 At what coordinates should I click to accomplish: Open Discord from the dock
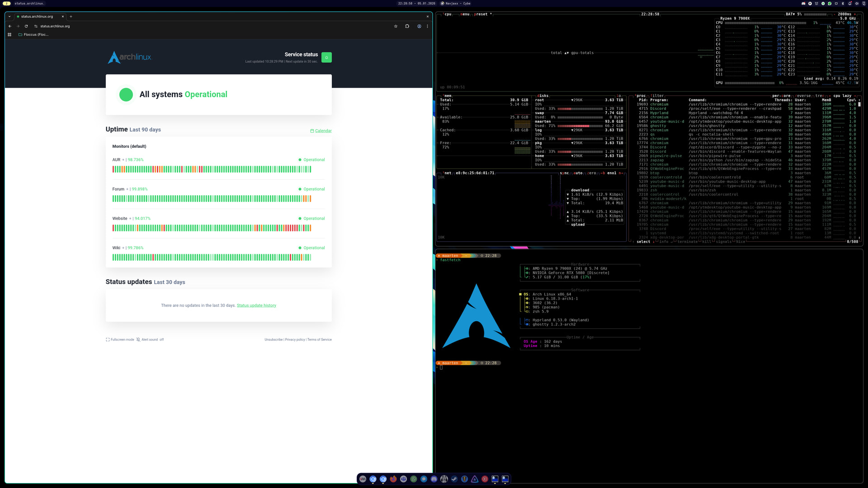pyautogui.click(x=434, y=479)
